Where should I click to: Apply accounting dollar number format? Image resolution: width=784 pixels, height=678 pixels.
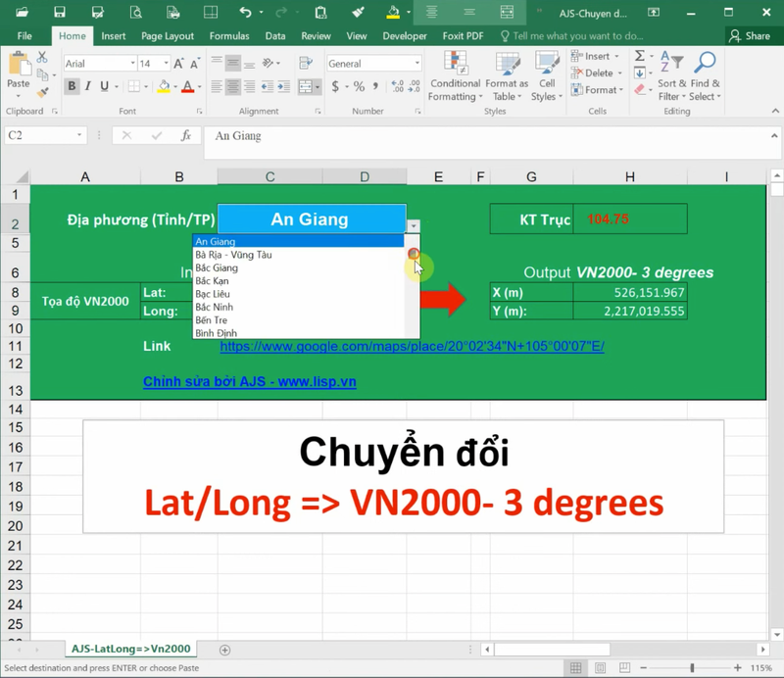[x=335, y=87]
